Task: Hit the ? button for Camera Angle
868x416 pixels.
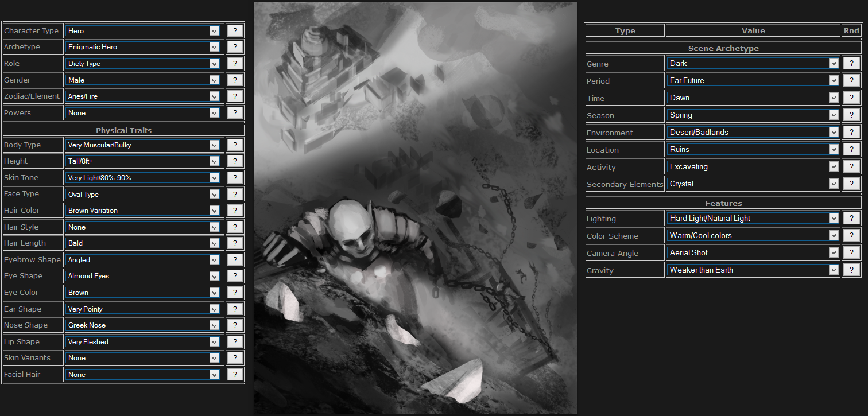Action: tap(851, 253)
